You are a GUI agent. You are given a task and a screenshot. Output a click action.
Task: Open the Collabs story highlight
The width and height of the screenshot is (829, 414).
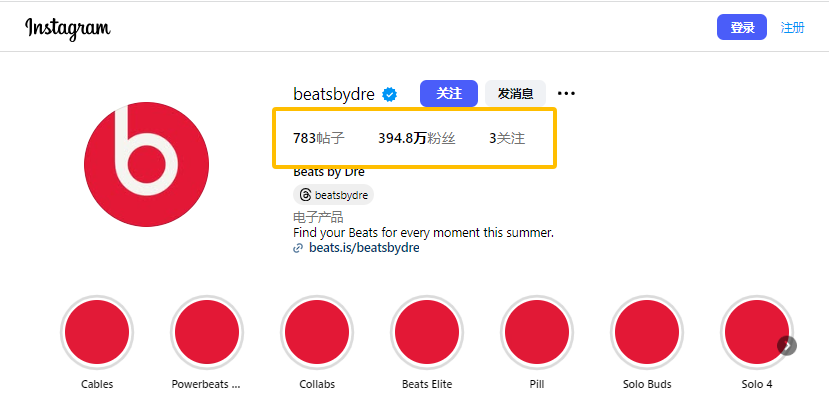317,334
